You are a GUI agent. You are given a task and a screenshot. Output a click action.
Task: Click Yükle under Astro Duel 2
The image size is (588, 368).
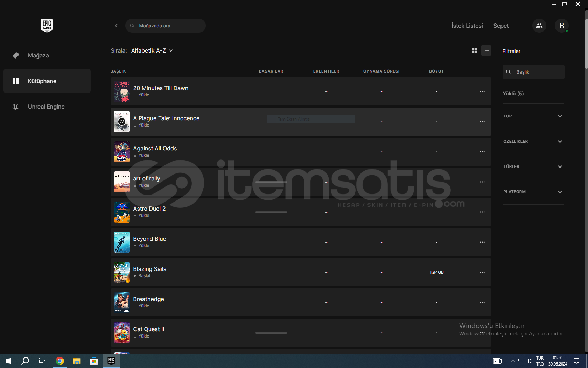[x=141, y=216]
